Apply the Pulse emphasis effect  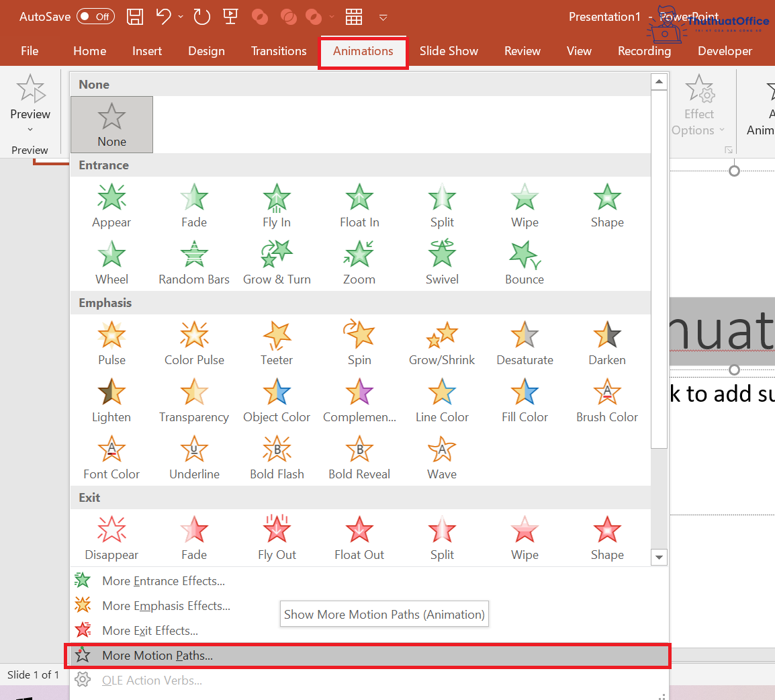tap(111, 343)
